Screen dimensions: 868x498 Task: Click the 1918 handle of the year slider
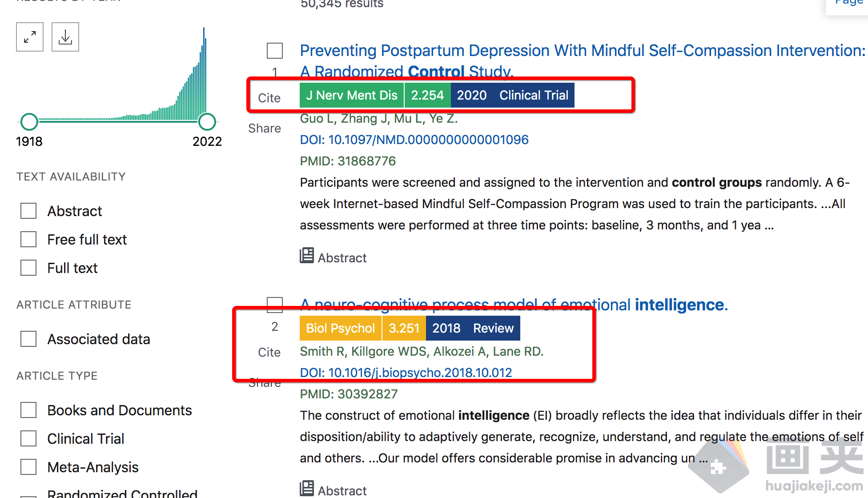click(x=29, y=121)
